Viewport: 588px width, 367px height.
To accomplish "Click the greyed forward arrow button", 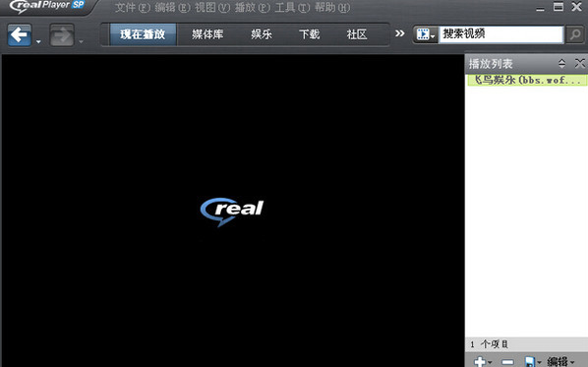I will [x=62, y=35].
